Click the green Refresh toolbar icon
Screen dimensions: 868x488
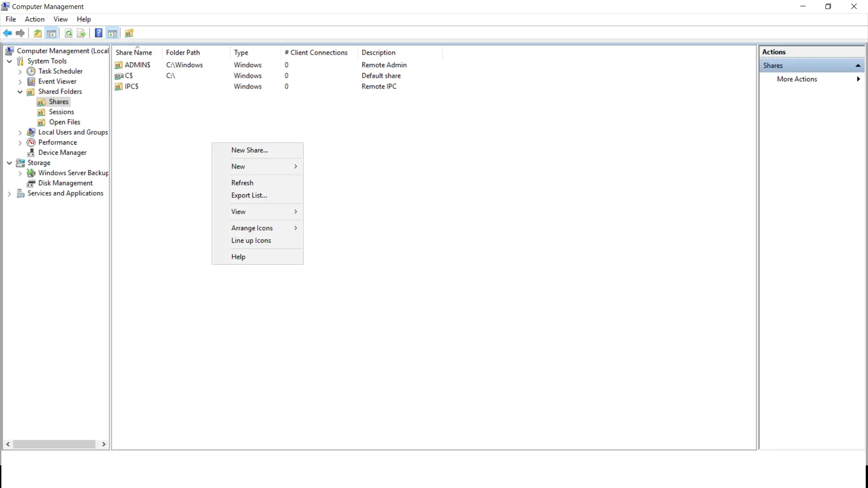69,33
